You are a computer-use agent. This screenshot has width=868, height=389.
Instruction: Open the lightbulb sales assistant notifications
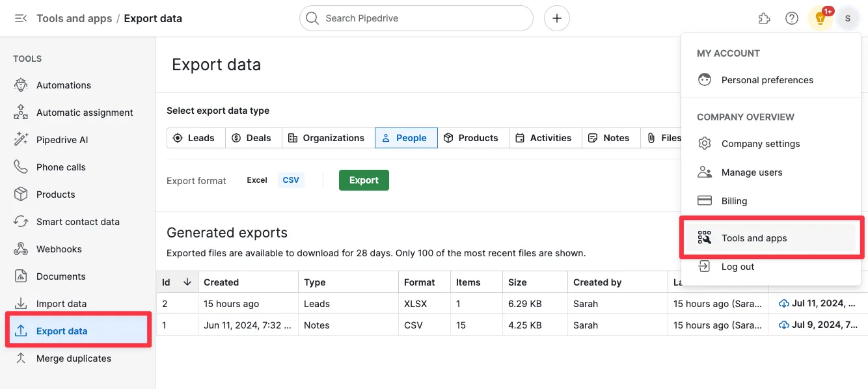tap(821, 18)
